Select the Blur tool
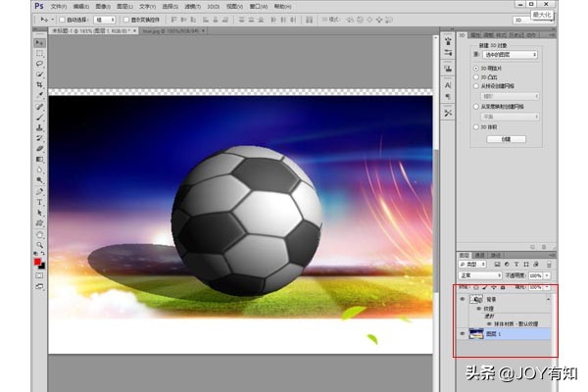588x392 pixels. tap(39, 170)
